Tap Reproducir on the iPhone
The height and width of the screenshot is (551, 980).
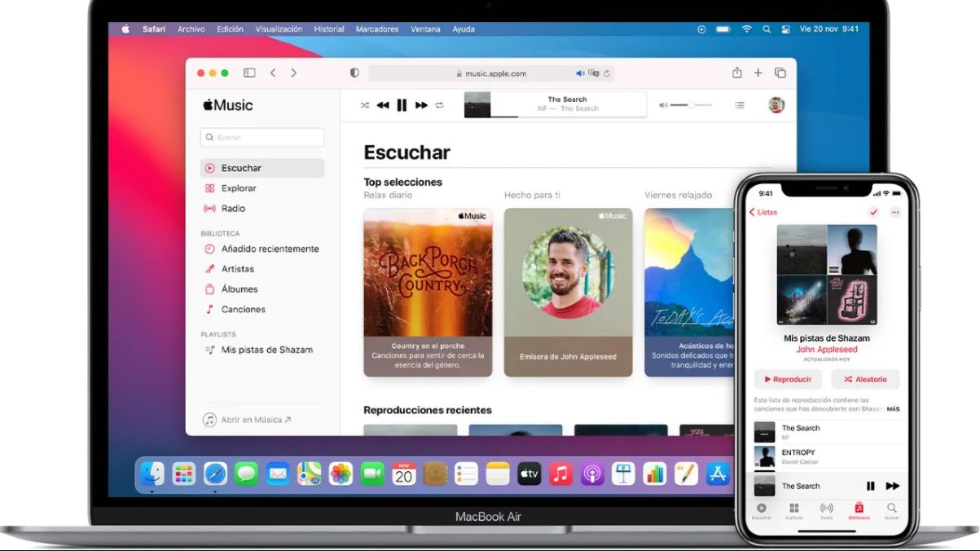click(x=788, y=379)
